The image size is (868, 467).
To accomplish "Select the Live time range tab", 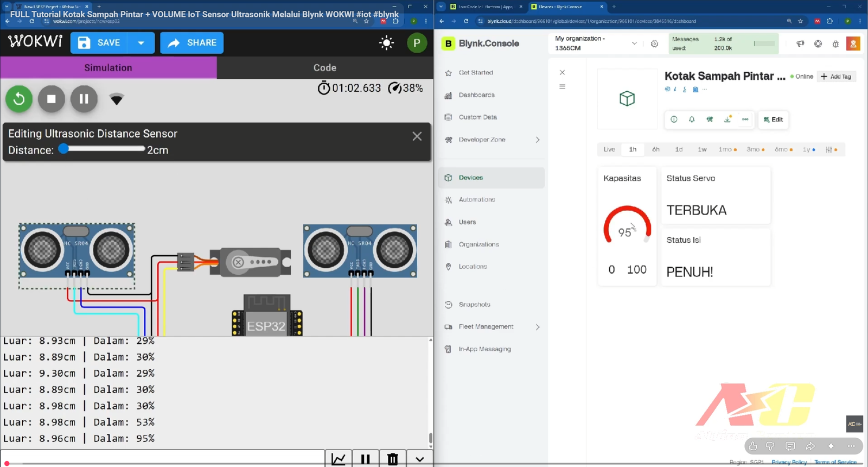I will pos(609,149).
